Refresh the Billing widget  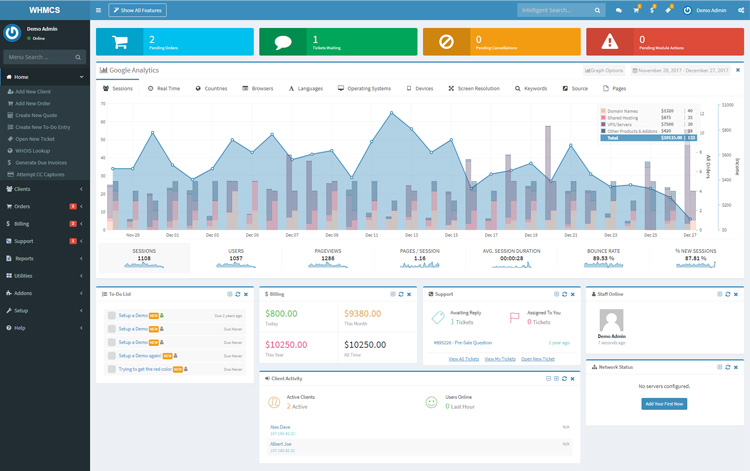tap(400, 294)
